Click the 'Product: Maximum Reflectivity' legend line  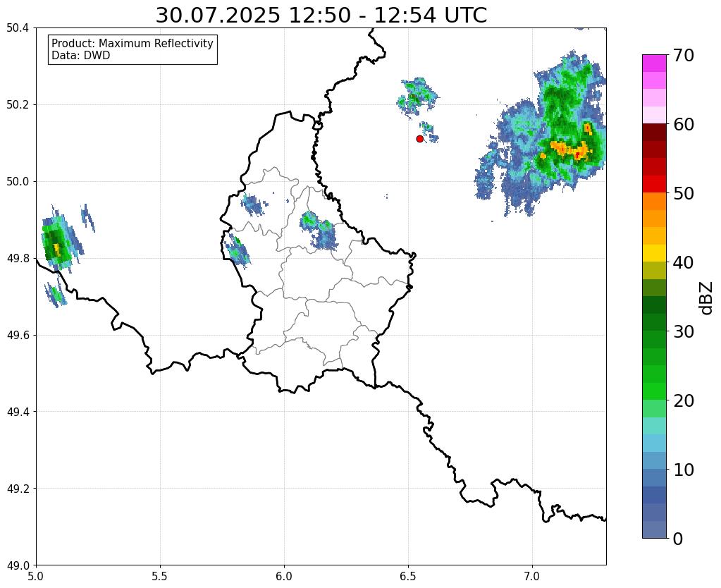click(x=133, y=43)
